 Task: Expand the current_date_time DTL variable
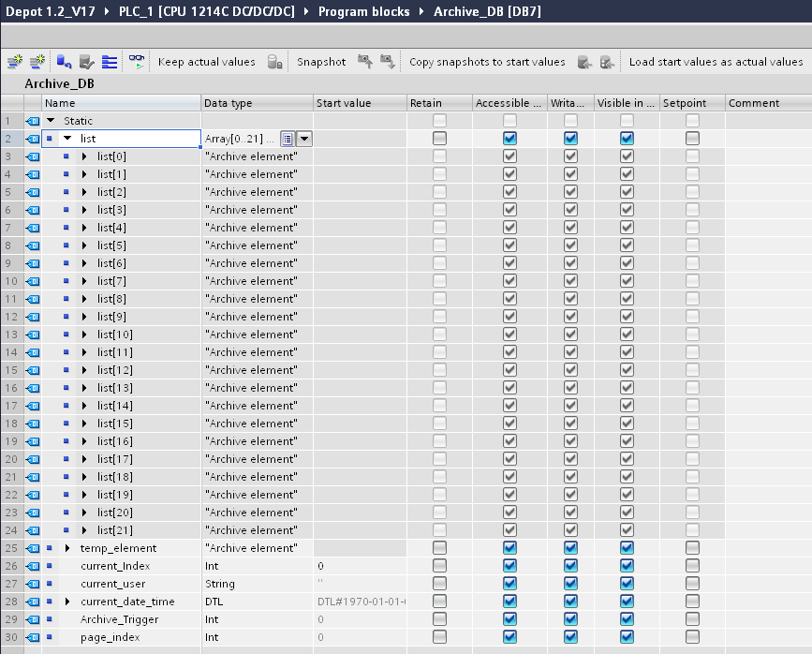(67, 602)
